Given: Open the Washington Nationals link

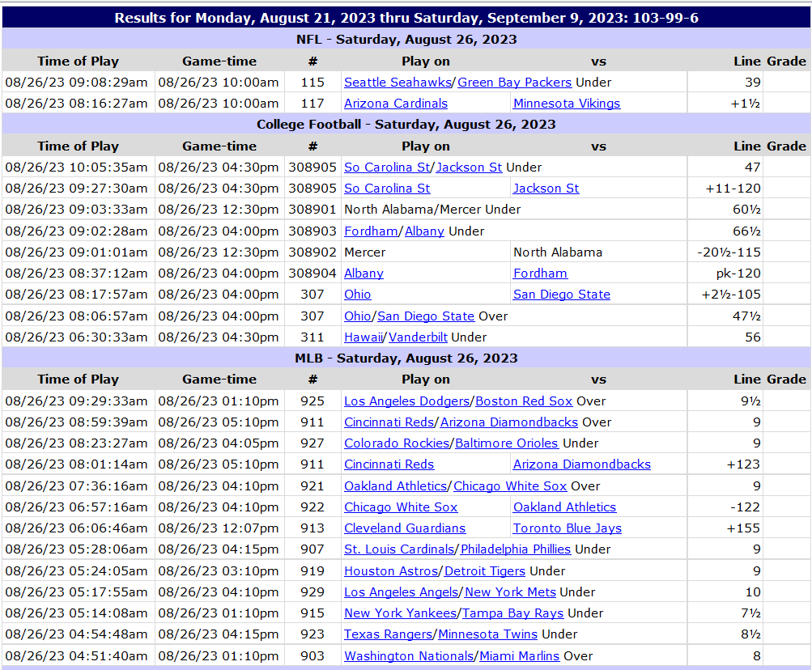Looking at the screenshot, I should tap(409, 656).
